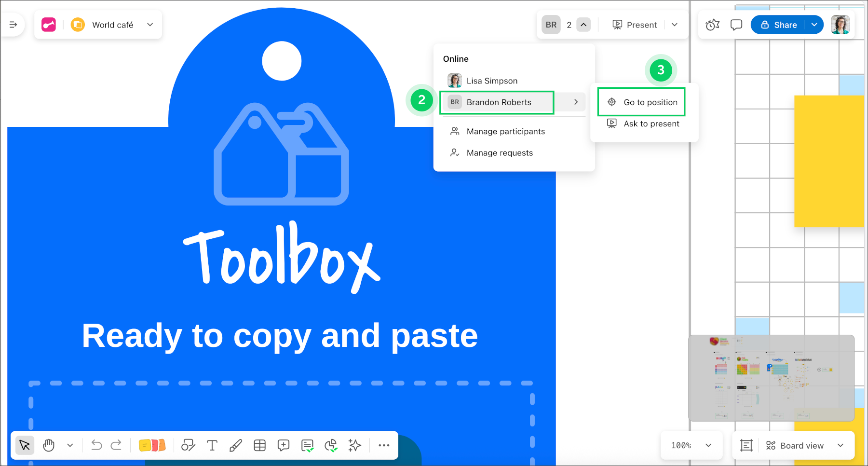Toggle the frames panel icon
This screenshot has height=466, width=868.
click(746, 445)
